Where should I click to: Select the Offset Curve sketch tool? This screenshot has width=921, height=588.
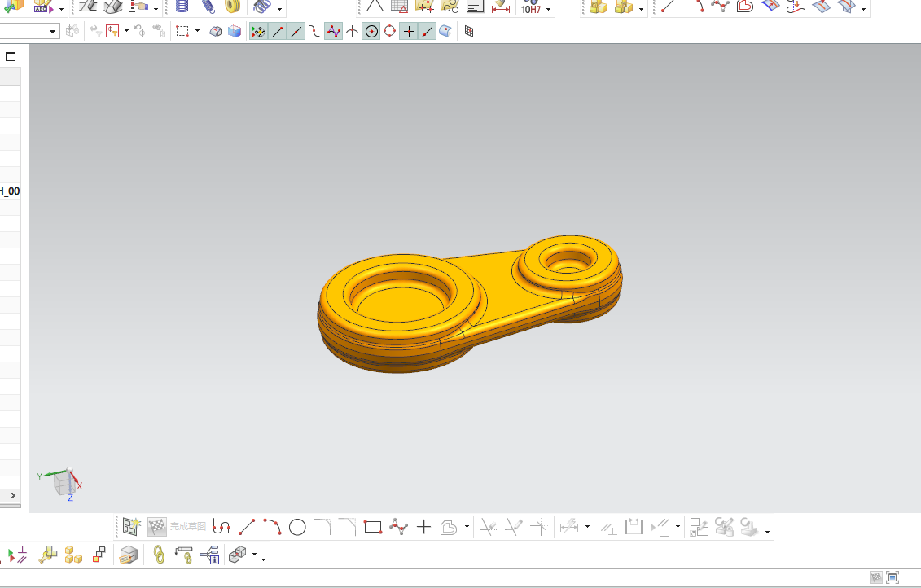click(449, 527)
